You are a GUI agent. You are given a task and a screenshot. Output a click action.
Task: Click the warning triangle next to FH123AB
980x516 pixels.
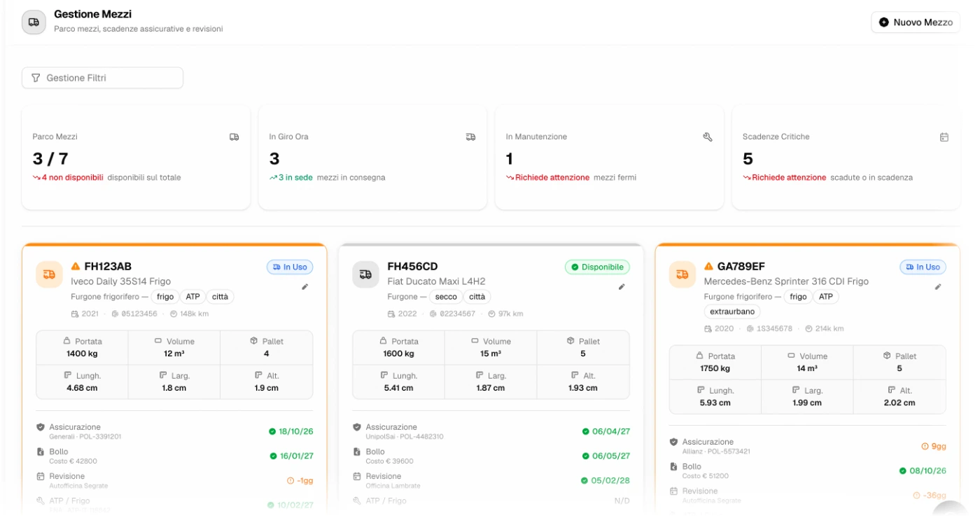(x=76, y=266)
